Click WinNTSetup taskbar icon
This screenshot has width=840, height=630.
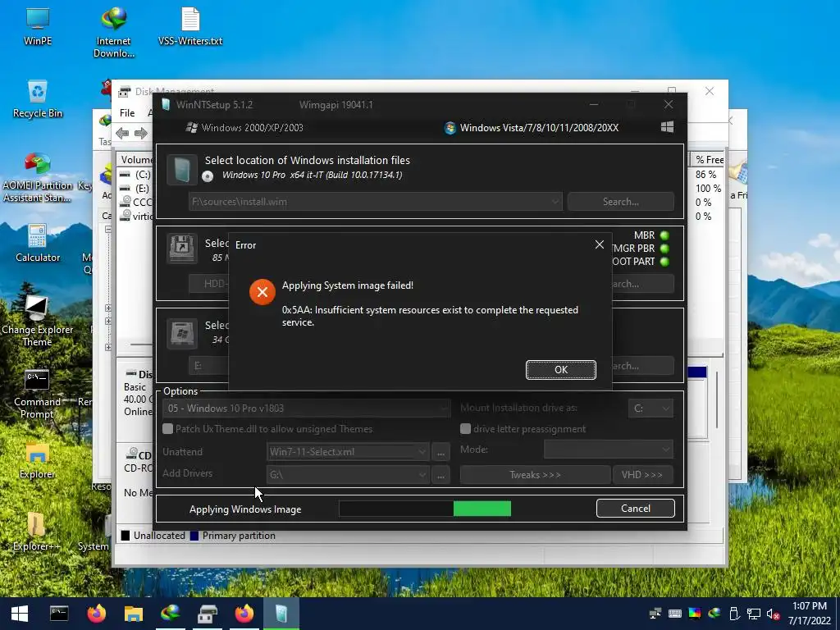click(x=281, y=614)
